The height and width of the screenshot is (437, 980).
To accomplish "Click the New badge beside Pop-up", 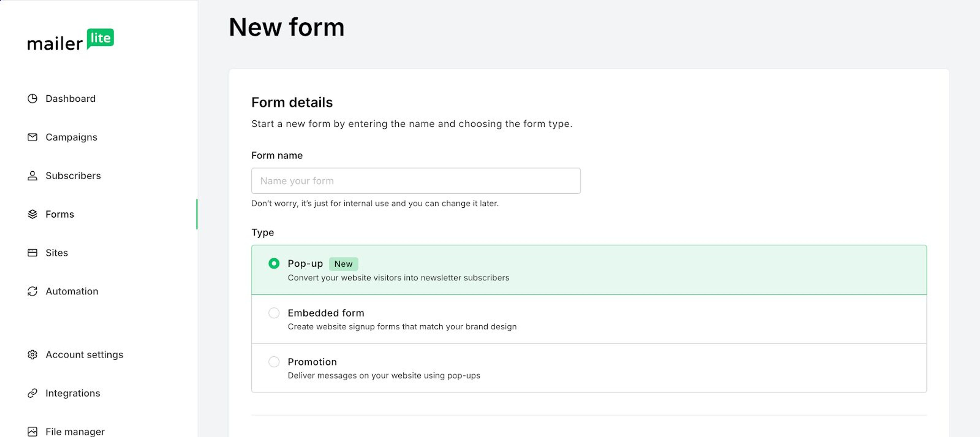I will click(x=343, y=264).
